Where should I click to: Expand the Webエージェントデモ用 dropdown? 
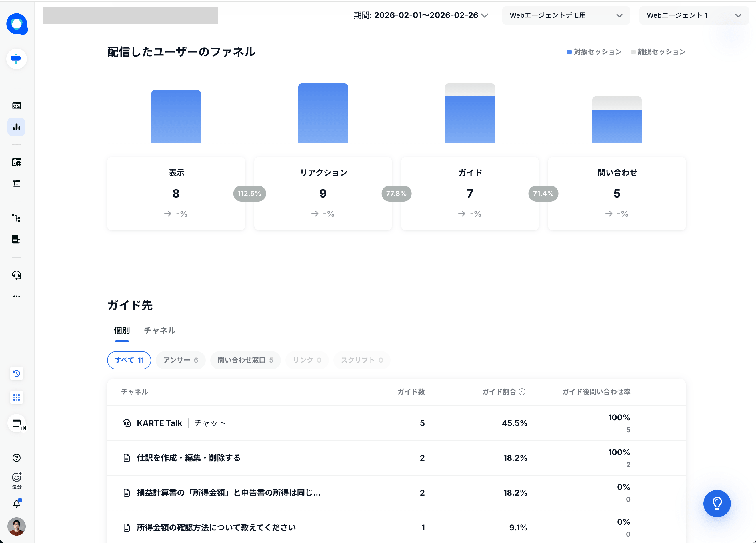(566, 15)
